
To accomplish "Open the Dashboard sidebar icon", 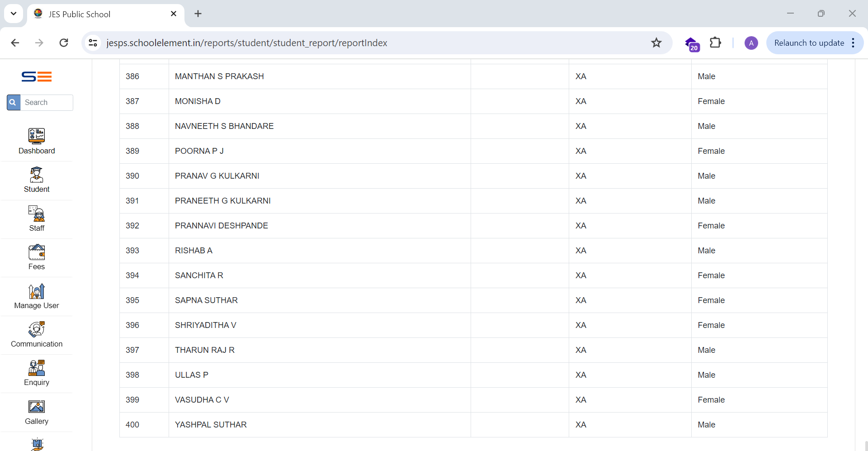I will (37, 136).
